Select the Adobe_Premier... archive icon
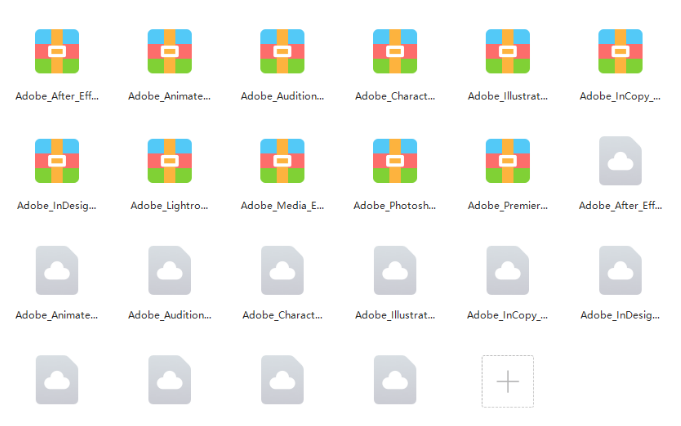 (x=508, y=161)
